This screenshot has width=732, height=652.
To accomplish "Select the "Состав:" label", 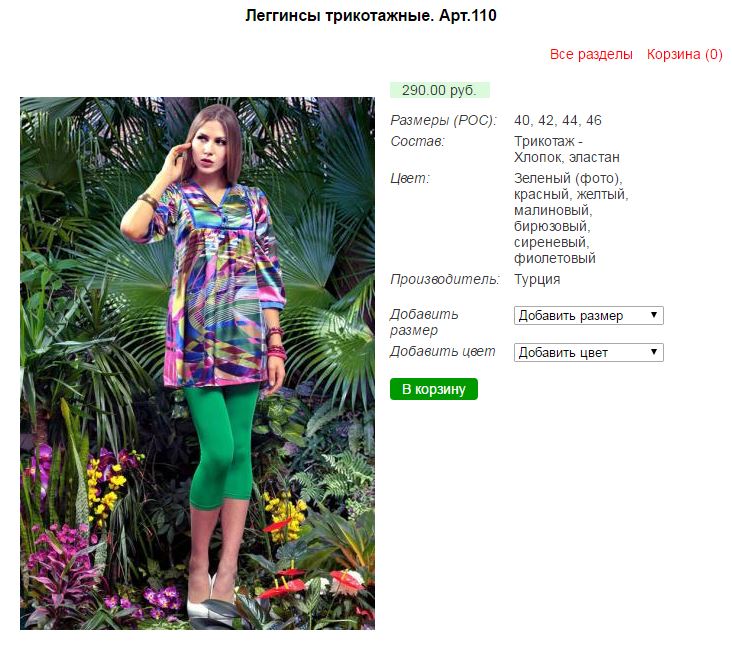I will [x=417, y=141].
